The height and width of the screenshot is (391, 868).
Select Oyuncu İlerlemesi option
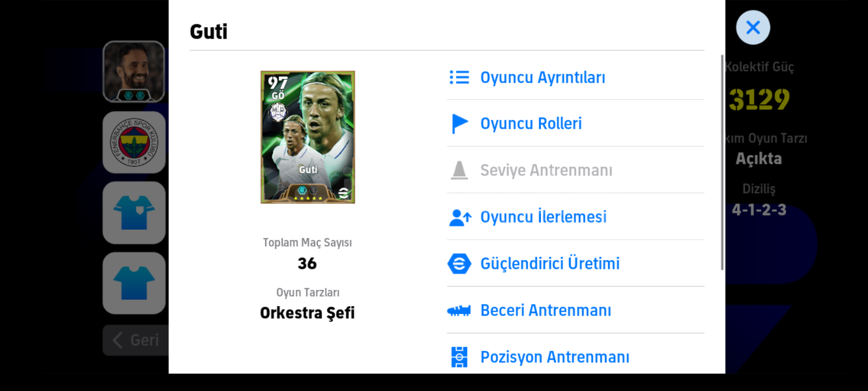tap(576, 217)
